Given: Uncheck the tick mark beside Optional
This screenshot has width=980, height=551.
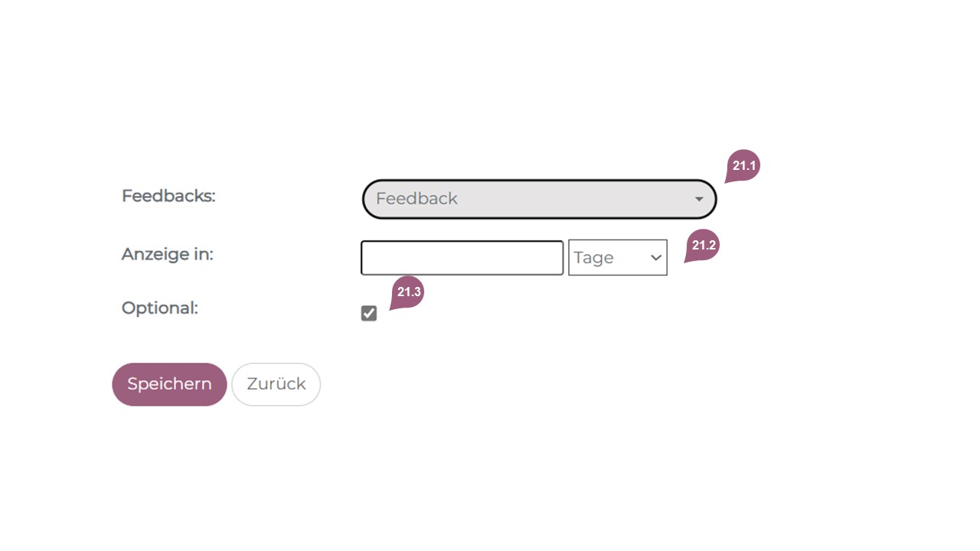Looking at the screenshot, I should point(369,313).
